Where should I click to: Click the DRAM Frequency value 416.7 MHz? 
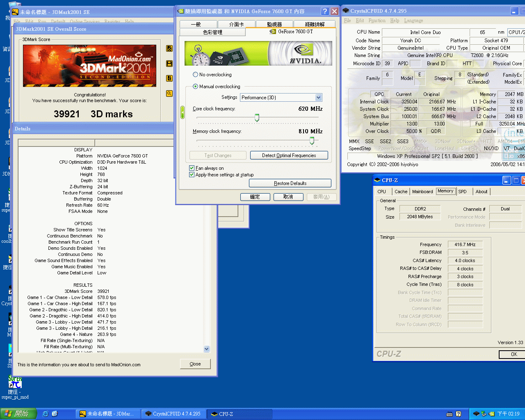pos(465,244)
